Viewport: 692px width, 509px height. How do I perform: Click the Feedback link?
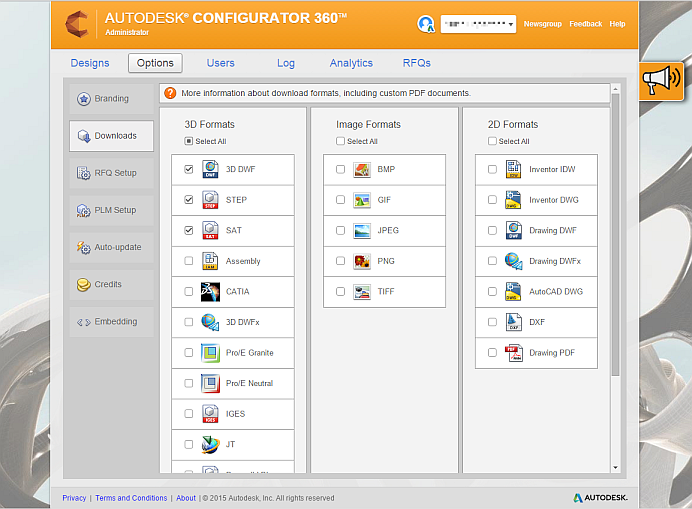pyautogui.click(x=586, y=24)
